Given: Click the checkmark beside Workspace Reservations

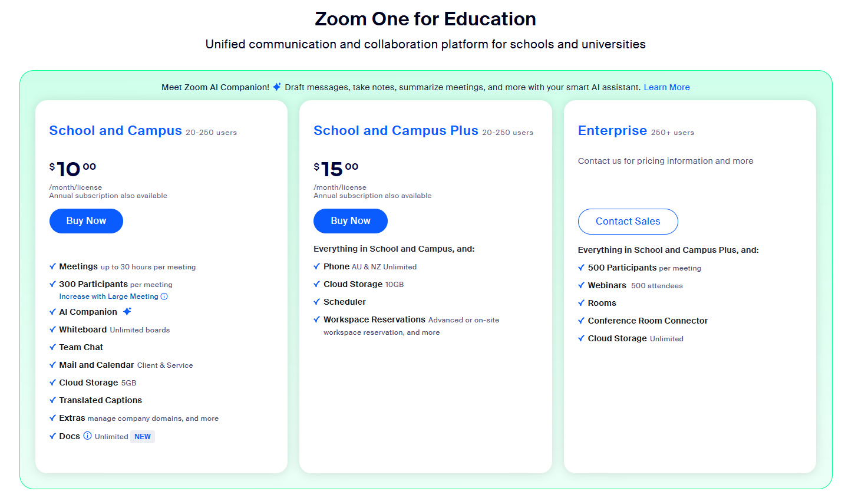Looking at the screenshot, I should (316, 319).
